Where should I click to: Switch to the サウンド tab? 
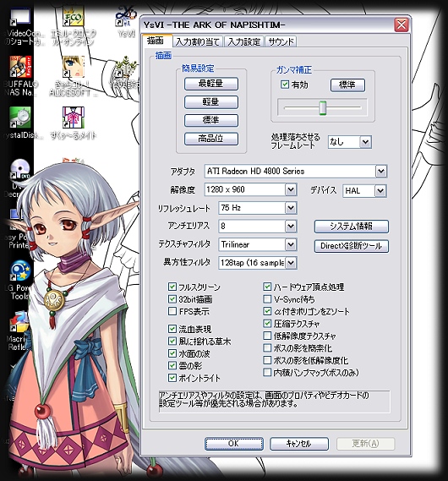click(281, 41)
